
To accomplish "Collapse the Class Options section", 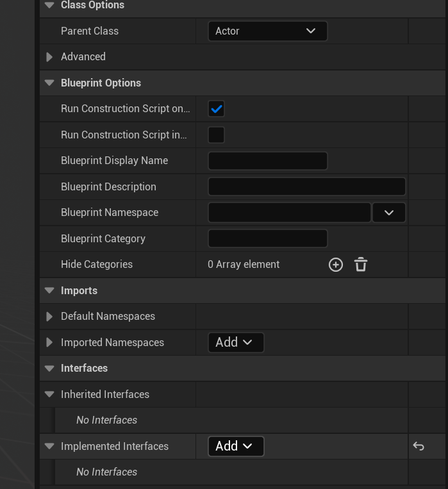I will (x=49, y=5).
